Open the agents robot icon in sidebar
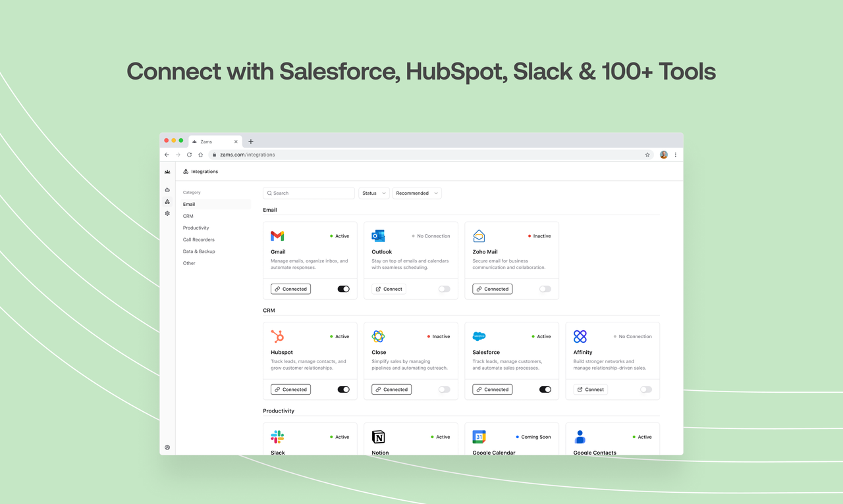The width and height of the screenshot is (843, 504). click(x=167, y=189)
